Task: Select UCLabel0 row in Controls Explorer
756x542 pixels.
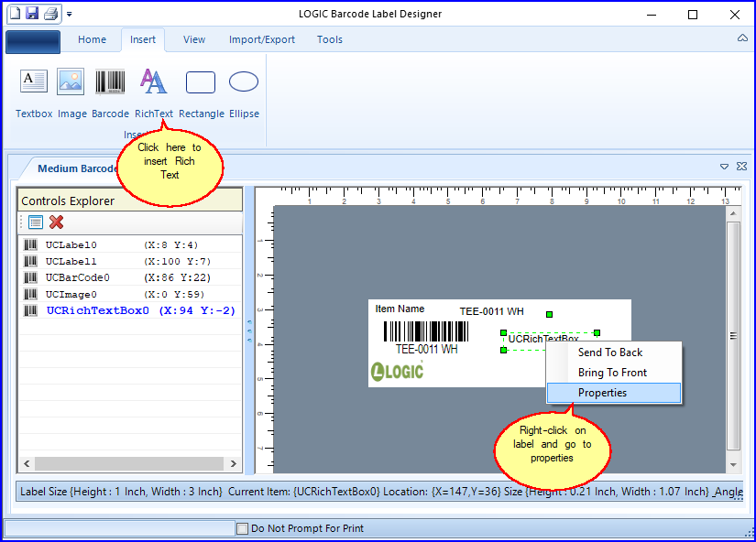Action: coord(130,244)
